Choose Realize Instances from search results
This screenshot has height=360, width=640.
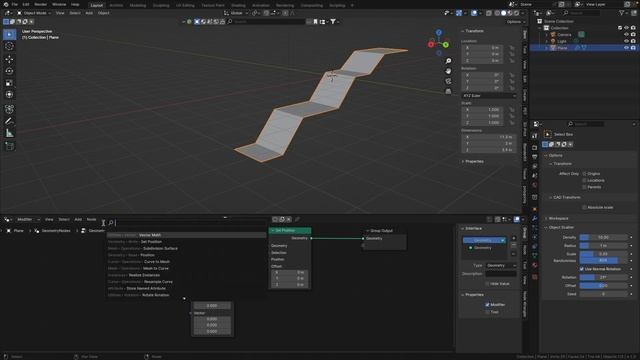187,276
